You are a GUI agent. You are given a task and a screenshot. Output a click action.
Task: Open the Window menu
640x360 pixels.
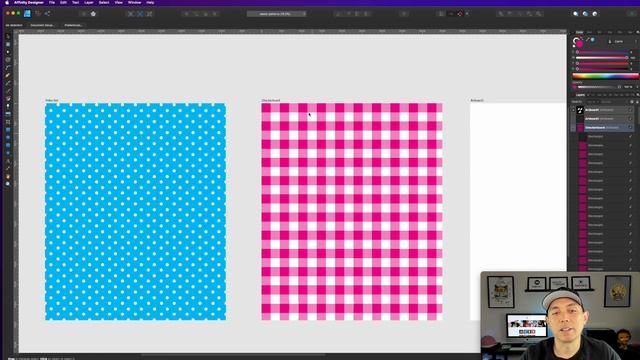pyautogui.click(x=134, y=2)
